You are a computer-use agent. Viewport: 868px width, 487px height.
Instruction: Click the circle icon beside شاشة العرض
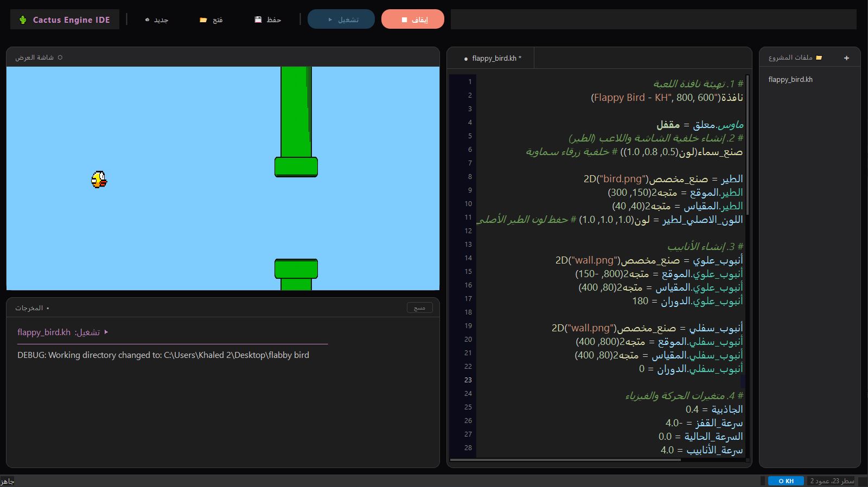coord(60,57)
